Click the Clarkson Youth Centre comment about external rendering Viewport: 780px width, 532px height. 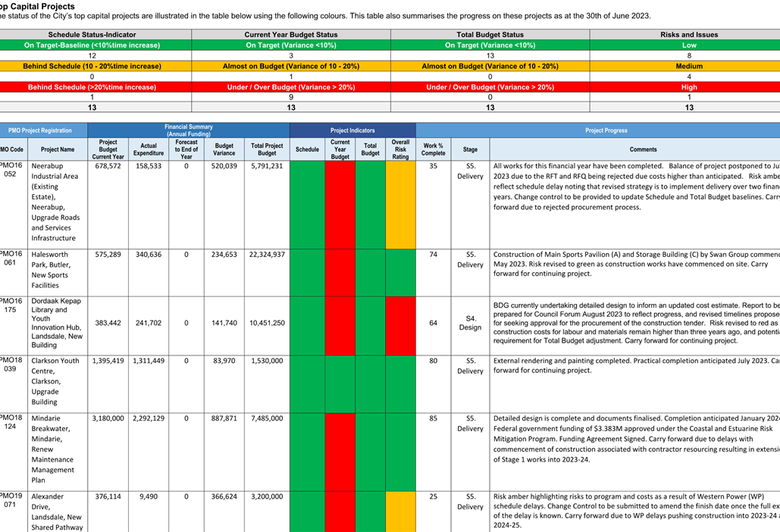[636, 366]
